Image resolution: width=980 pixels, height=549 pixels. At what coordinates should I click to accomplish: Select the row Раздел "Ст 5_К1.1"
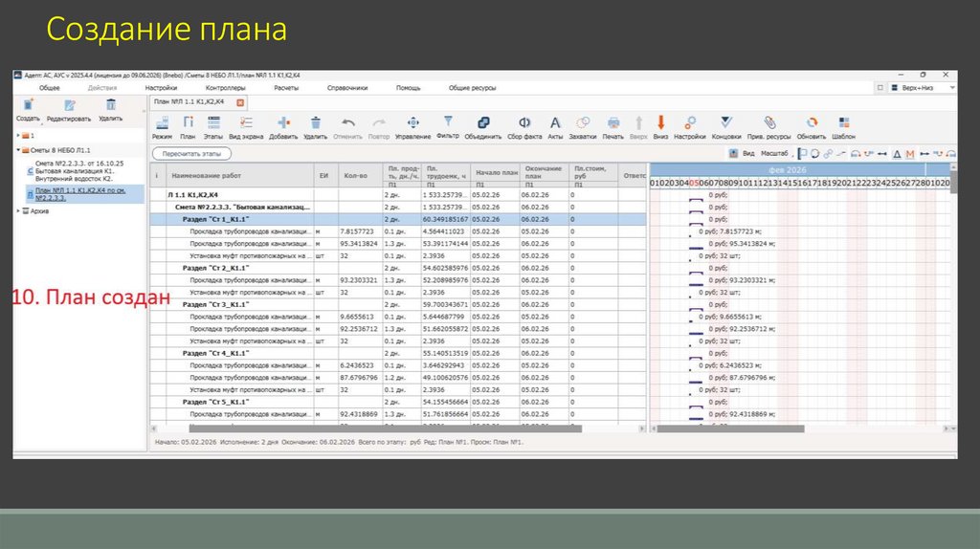click(x=398, y=403)
